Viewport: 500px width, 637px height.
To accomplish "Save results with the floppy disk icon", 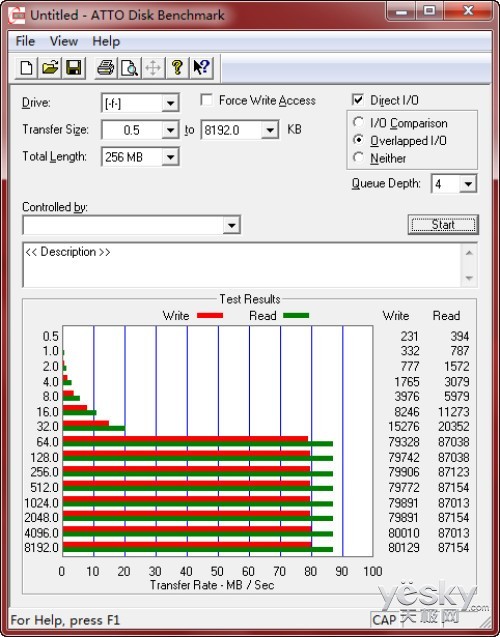I will [74, 67].
